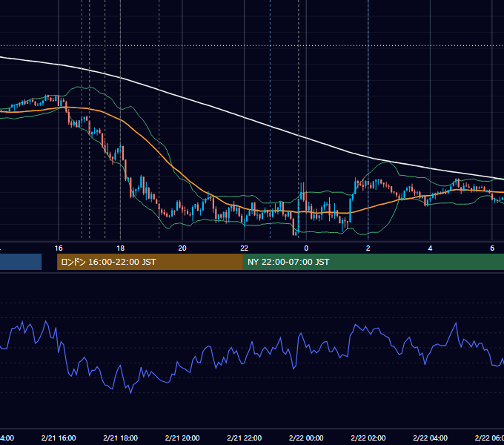Click the 2/21 18:00 date label
Image resolution: width=504 pixels, height=445 pixels.
tap(120, 438)
